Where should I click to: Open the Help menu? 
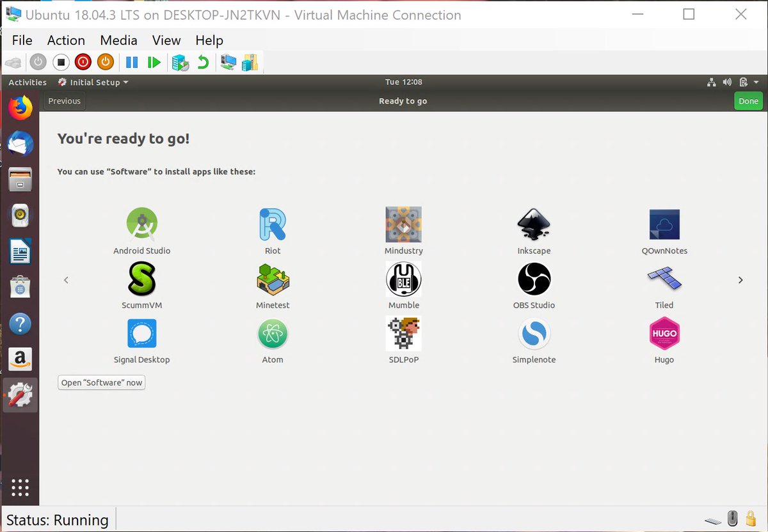pos(209,40)
